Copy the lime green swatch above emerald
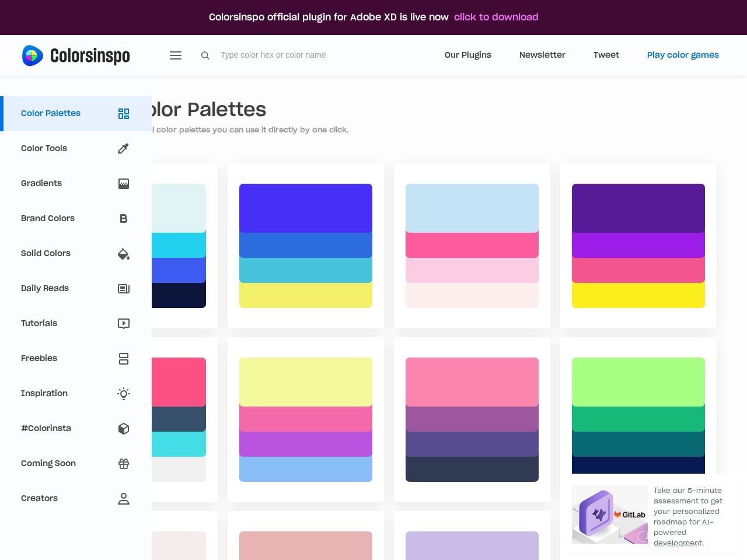 [638, 382]
